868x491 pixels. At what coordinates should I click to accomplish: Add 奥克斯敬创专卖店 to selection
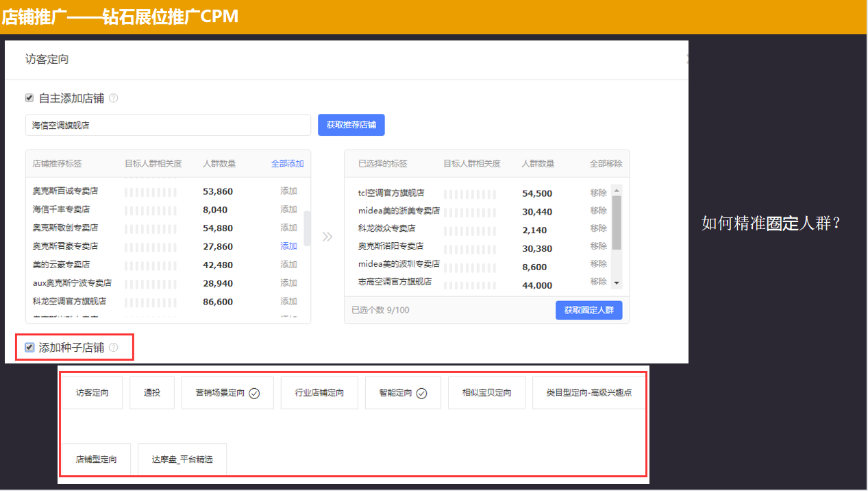tap(288, 228)
